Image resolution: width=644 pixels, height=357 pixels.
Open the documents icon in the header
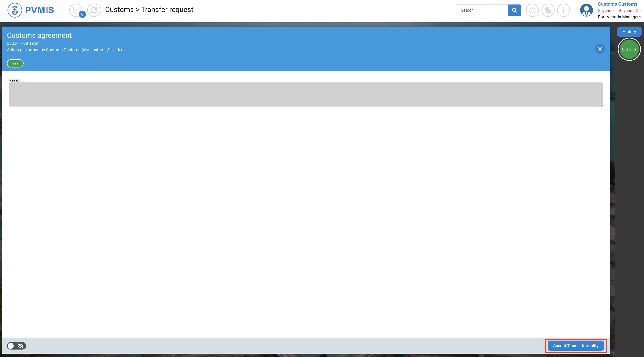click(76, 10)
